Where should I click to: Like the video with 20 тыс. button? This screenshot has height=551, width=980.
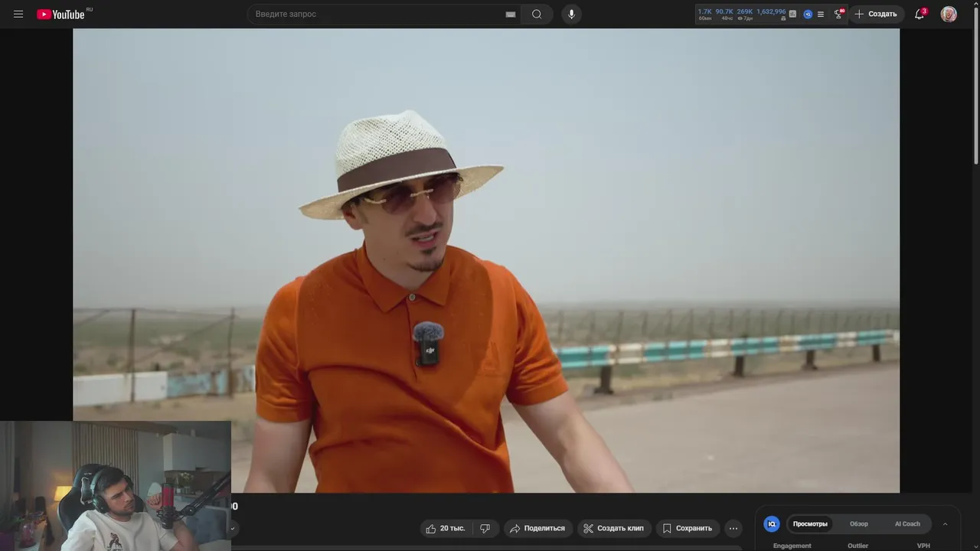coord(446,528)
